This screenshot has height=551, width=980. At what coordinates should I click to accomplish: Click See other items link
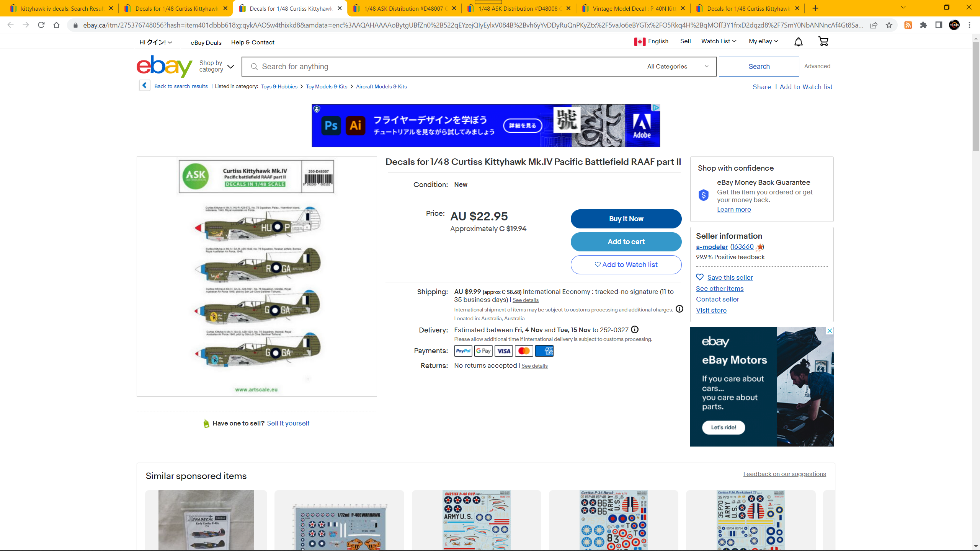tap(720, 289)
